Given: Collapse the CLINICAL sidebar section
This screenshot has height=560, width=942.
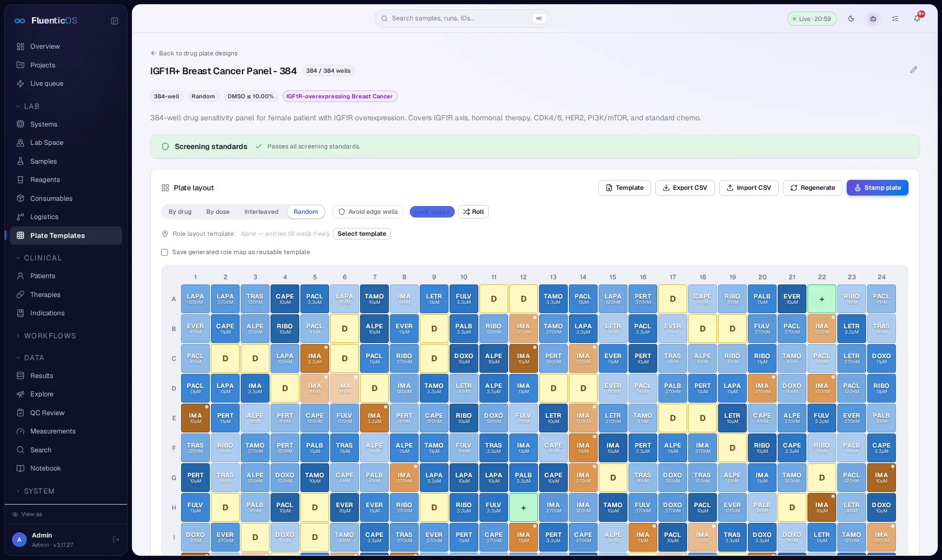Looking at the screenshot, I should point(39,258).
